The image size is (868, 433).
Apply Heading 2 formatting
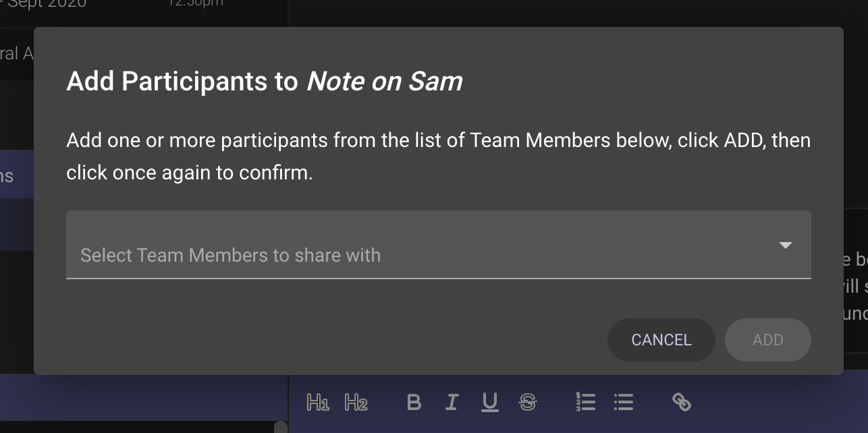[x=356, y=403]
